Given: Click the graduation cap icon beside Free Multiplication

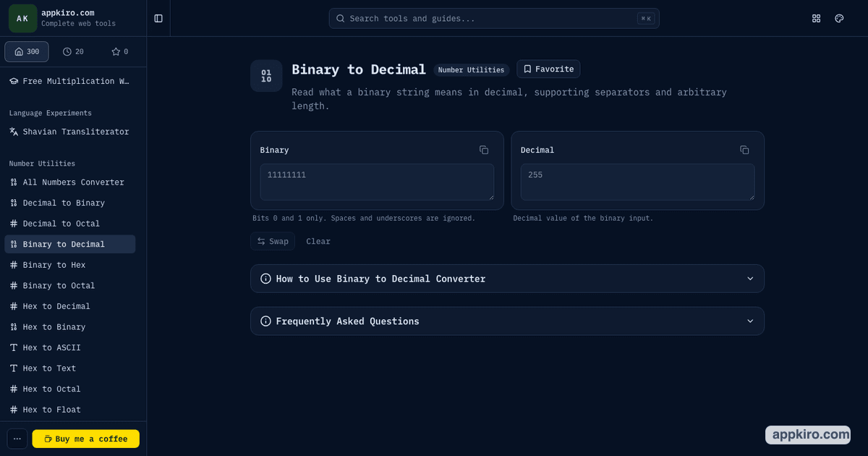Looking at the screenshot, I should click(14, 81).
